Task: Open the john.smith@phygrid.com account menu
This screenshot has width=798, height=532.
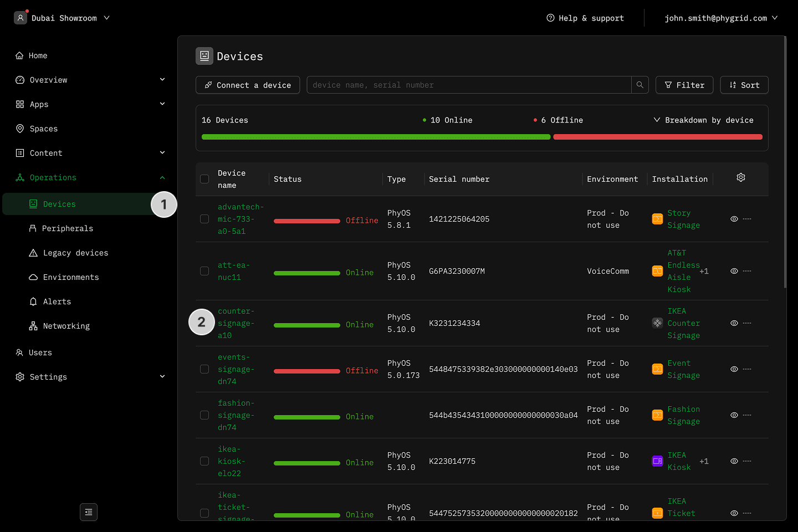Action: [x=720, y=18]
